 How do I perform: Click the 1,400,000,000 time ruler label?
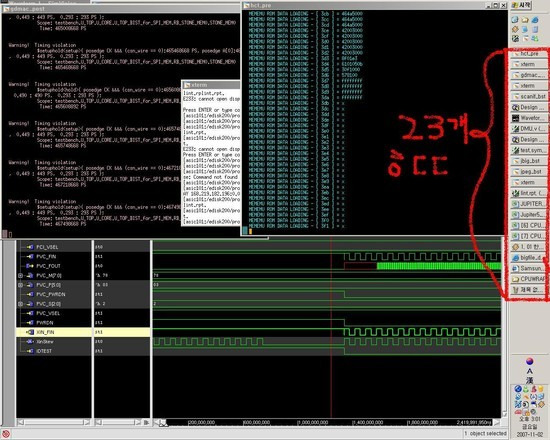pos(368,422)
